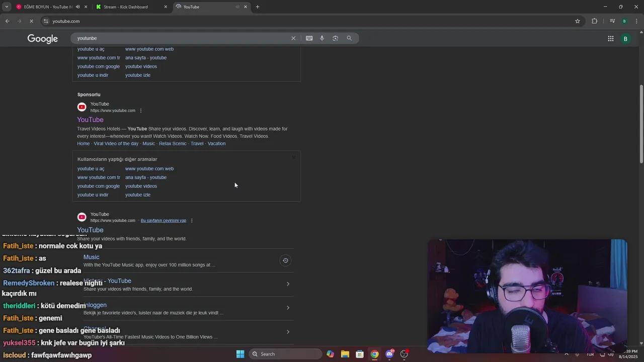Search 'youtube izle' in lower box
The image size is (644, 362).
pyautogui.click(x=138, y=195)
